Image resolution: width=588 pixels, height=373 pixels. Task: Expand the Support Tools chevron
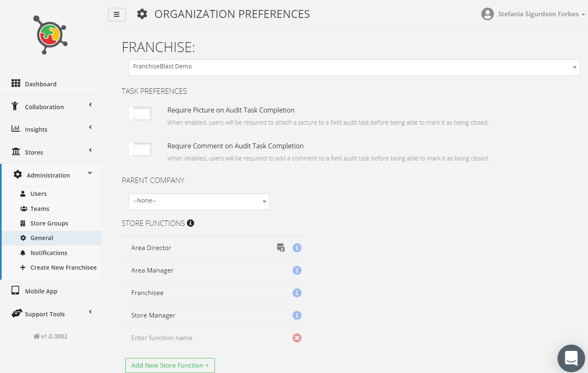point(90,312)
